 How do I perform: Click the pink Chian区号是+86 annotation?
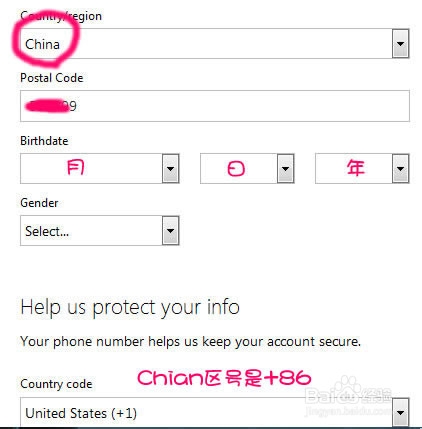point(224,378)
